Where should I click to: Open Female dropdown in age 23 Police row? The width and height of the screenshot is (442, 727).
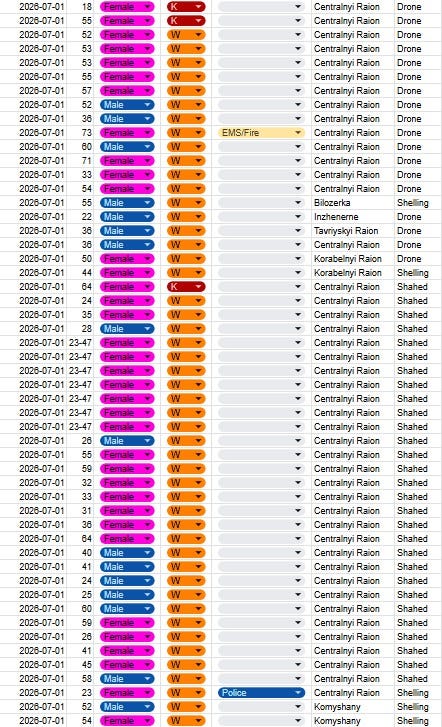127,693
